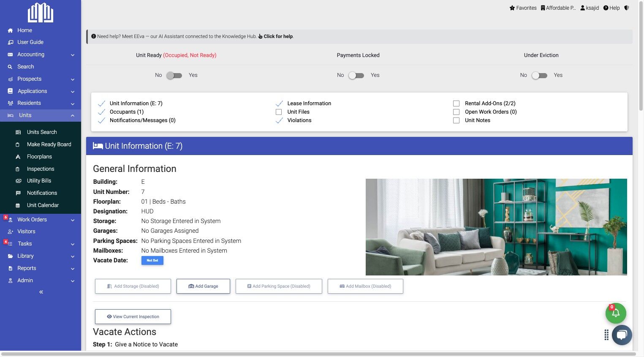Open the green notification bell

616,313
